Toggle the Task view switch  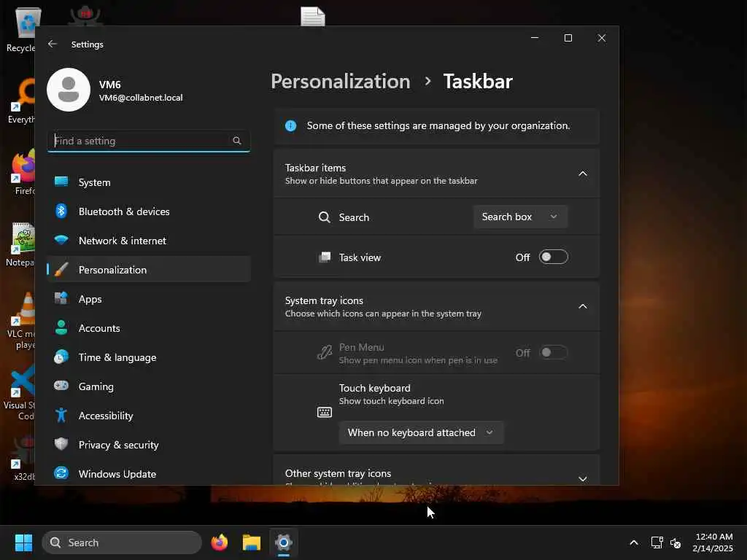[553, 257]
